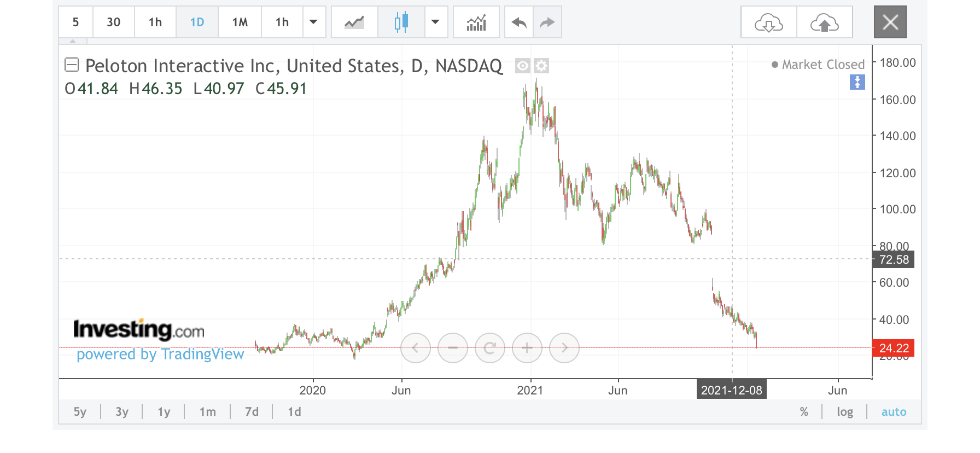The width and height of the screenshot is (980, 453).
Task: Close the chart with the X button
Action: pos(890,22)
